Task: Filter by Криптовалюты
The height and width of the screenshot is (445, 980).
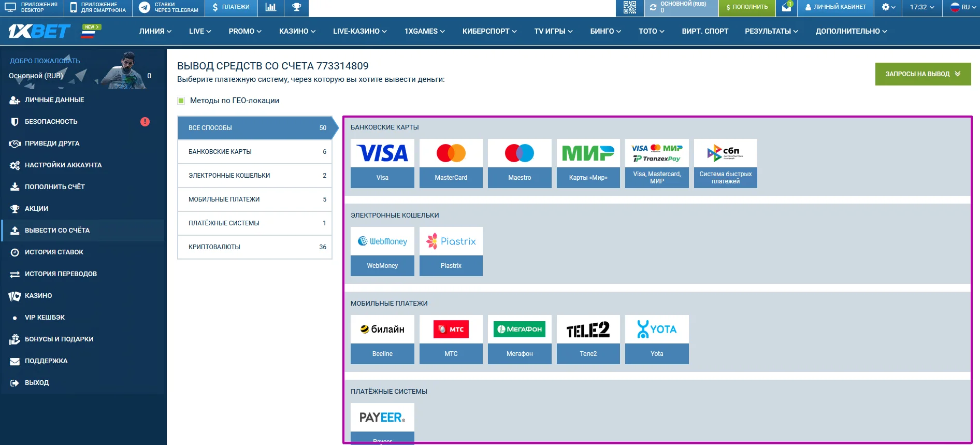Action: 255,247
